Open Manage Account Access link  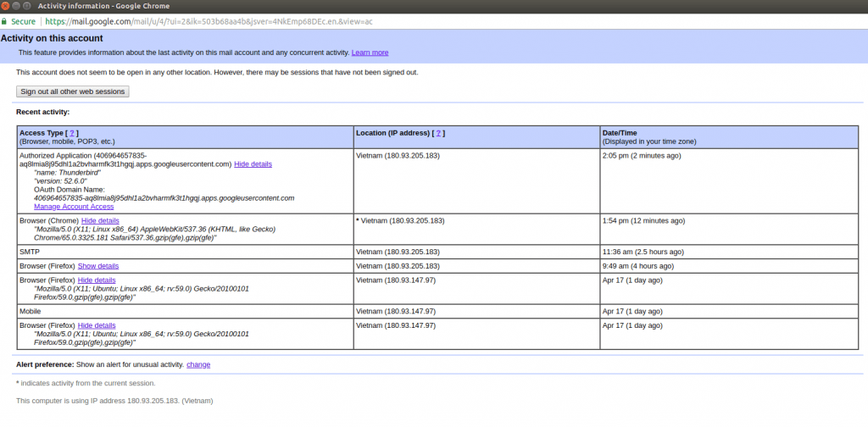(74, 207)
